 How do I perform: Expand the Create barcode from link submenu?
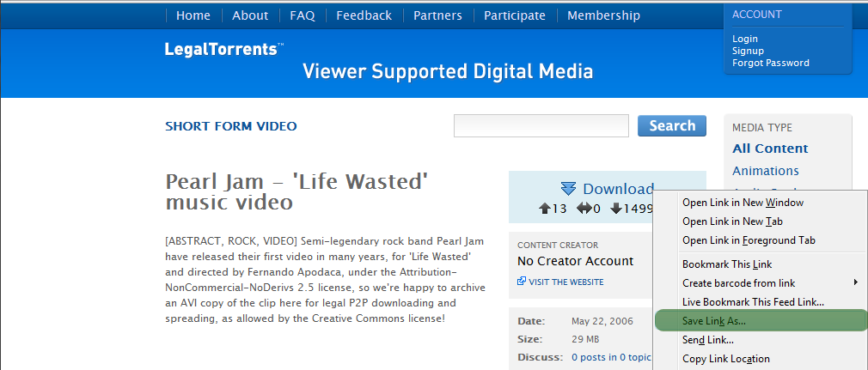[855, 283]
